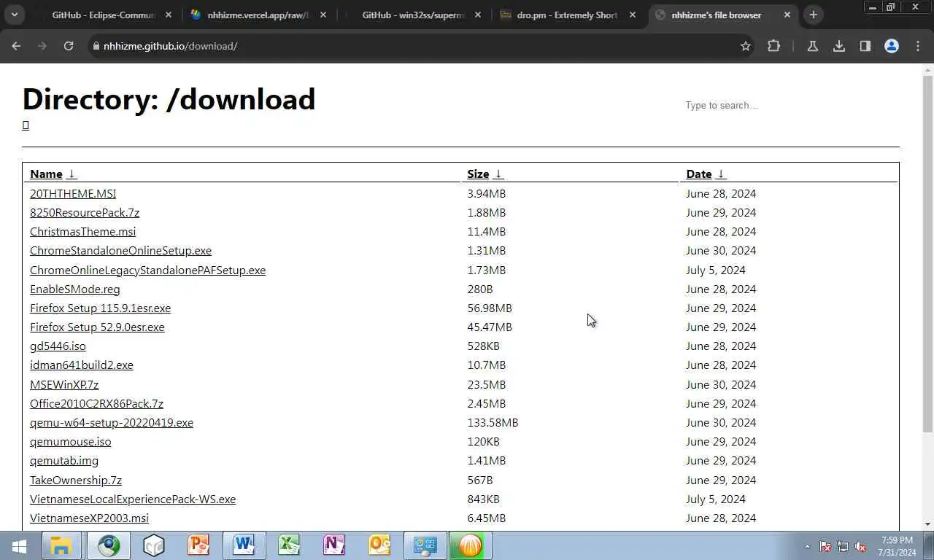
Task: Open the white cube app in taskbar
Action: (154, 545)
